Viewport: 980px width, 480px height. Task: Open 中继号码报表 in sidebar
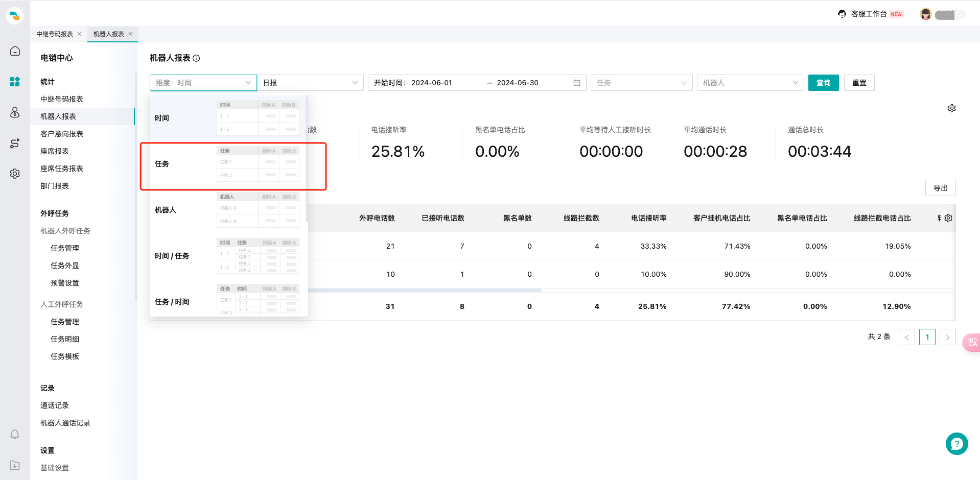point(62,99)
